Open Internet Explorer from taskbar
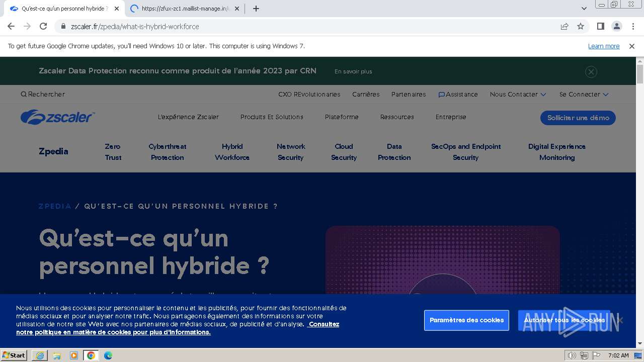This screenshot has height=362, width=644. (x=40, y=355)
